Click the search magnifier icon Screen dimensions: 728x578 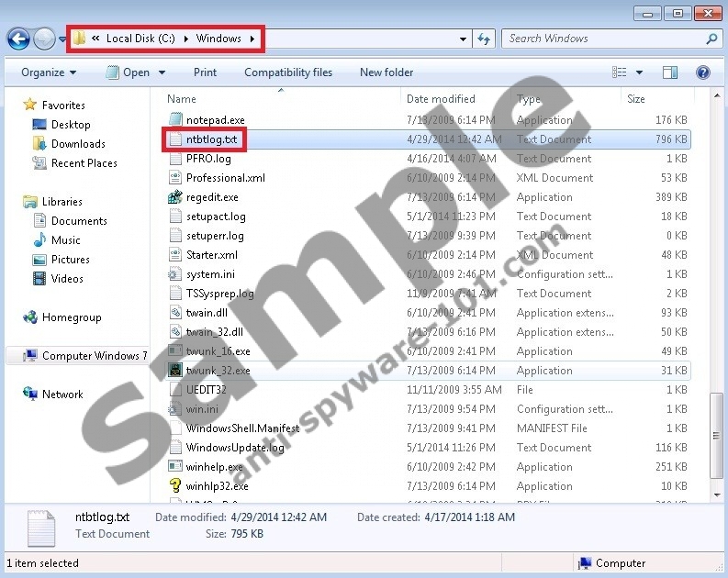[711, 39]
